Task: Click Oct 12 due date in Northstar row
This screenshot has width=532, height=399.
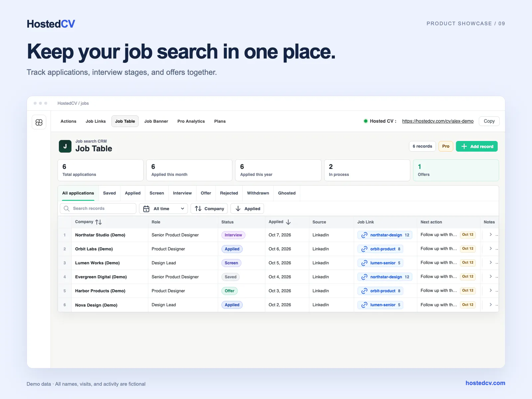Action: tap(468, 235)
